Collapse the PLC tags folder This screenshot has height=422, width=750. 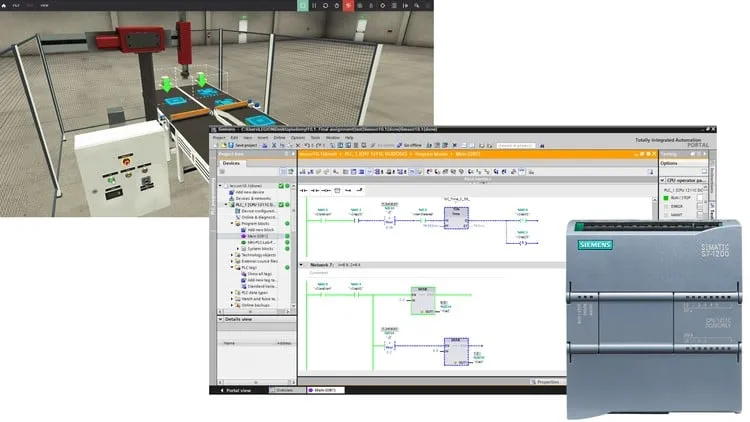pyautogui.click(x=232, y=267)
